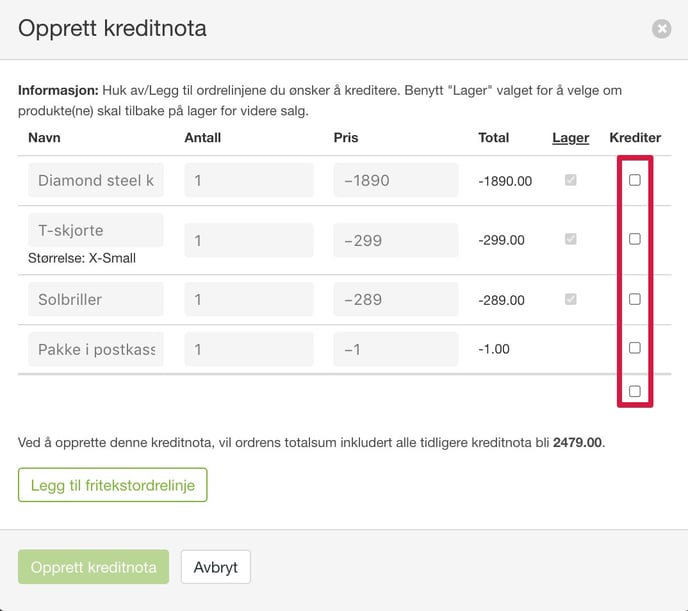
Task: Click the Pakke i postkasse name field
Action: 96,349
